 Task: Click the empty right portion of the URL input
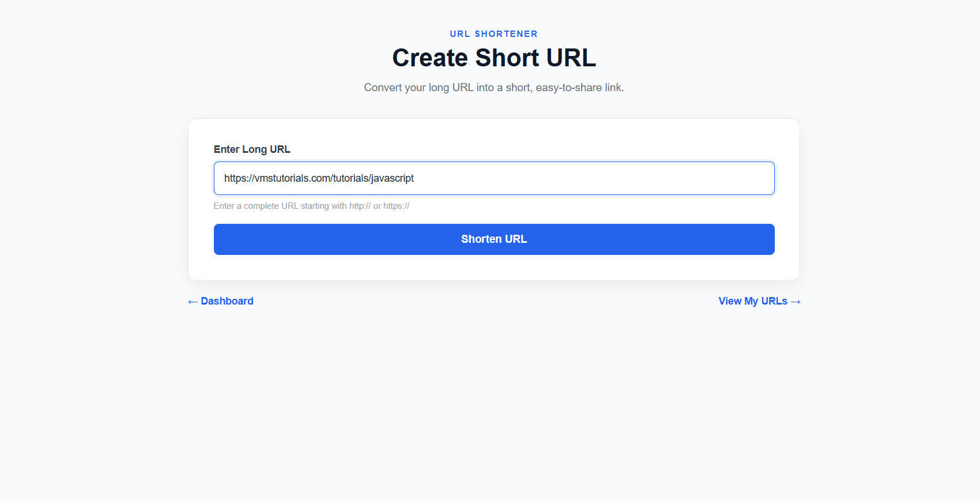coord(594,178)
